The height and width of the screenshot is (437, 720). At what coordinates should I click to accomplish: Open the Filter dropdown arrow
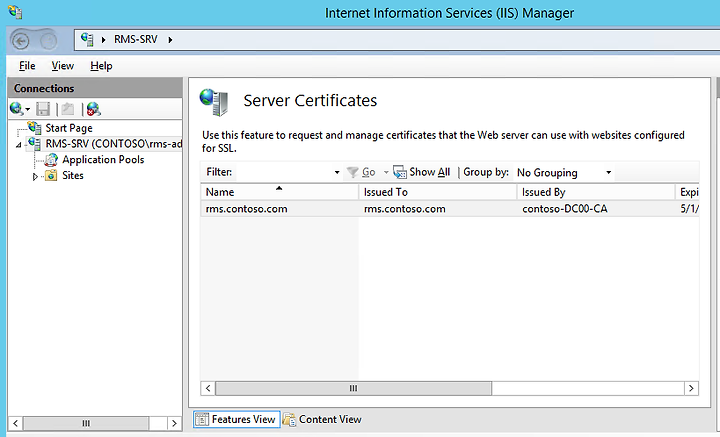click(337, 173)
